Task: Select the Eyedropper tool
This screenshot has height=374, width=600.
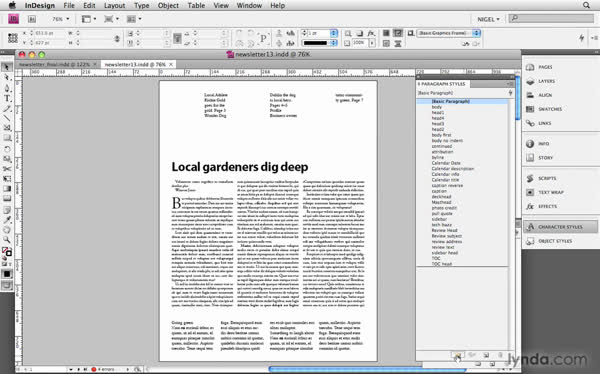Action: [7, 219]
